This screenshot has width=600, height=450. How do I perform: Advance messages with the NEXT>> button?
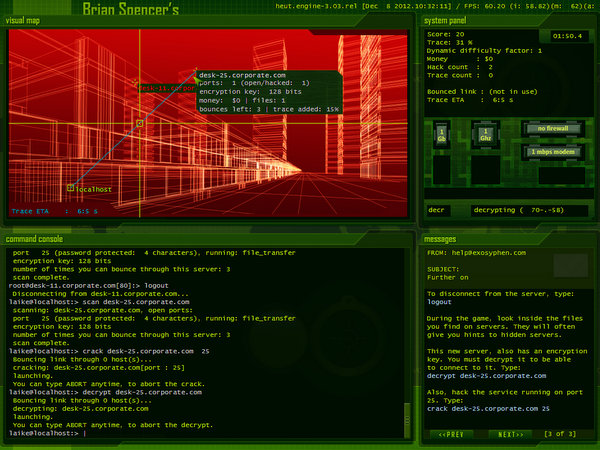pos(510,434)
